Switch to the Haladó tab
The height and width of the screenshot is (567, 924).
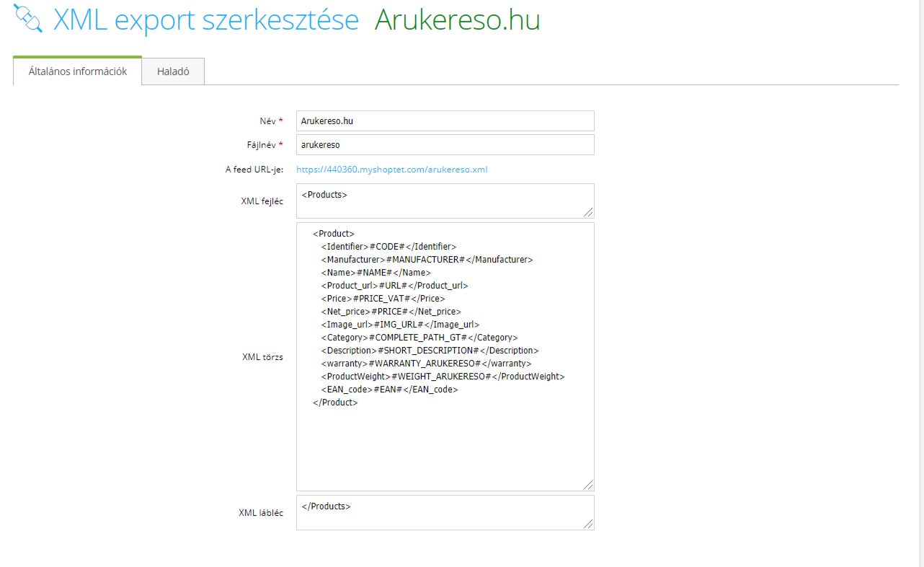[173, 71]
